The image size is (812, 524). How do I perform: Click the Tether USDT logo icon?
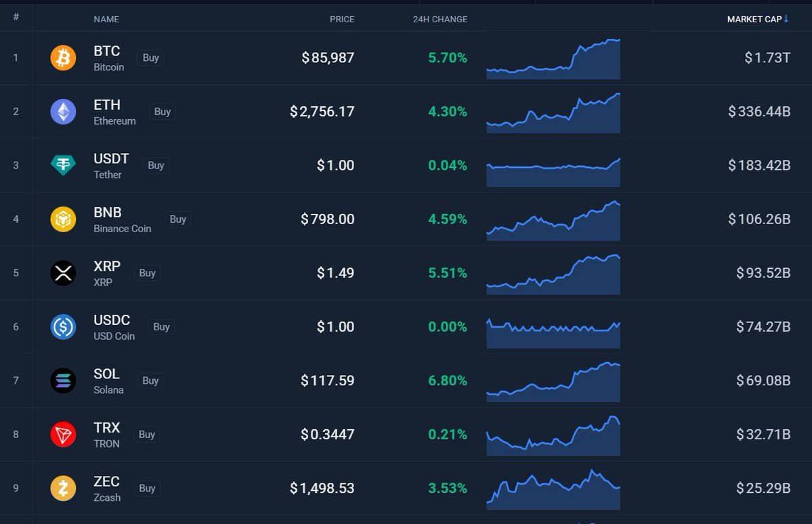pyautogui.click(x=63, y=165)
